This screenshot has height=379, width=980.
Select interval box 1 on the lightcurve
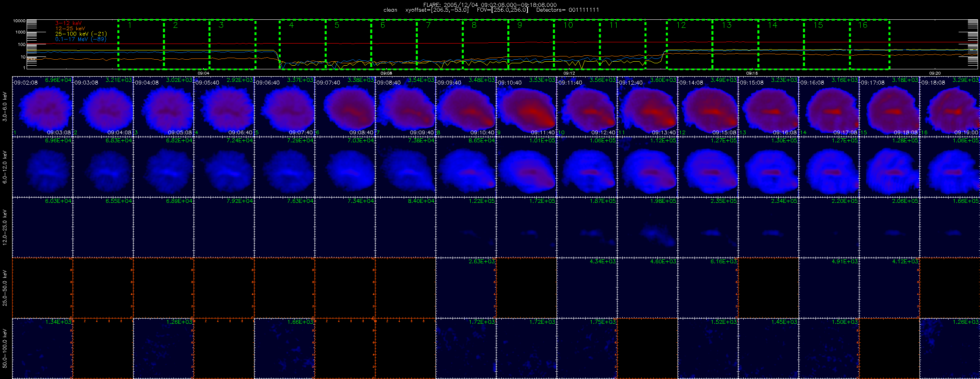click(x=141, y=44)
